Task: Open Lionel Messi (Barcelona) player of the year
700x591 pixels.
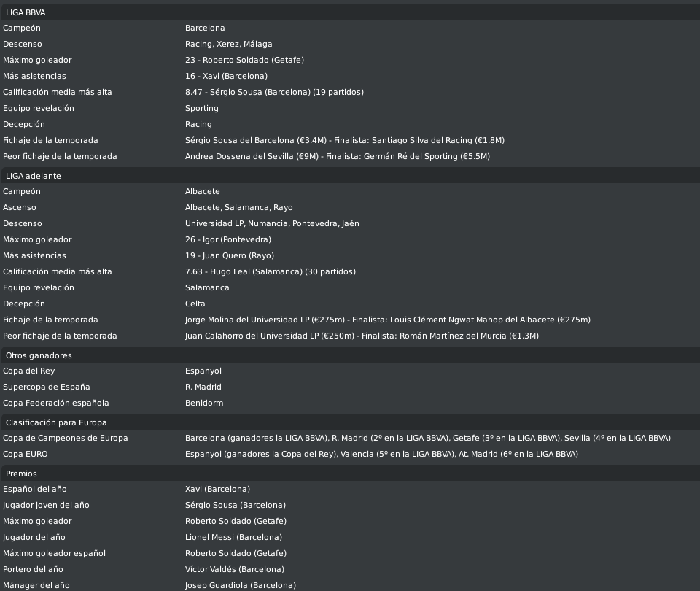Action: [x=233, y=537]
